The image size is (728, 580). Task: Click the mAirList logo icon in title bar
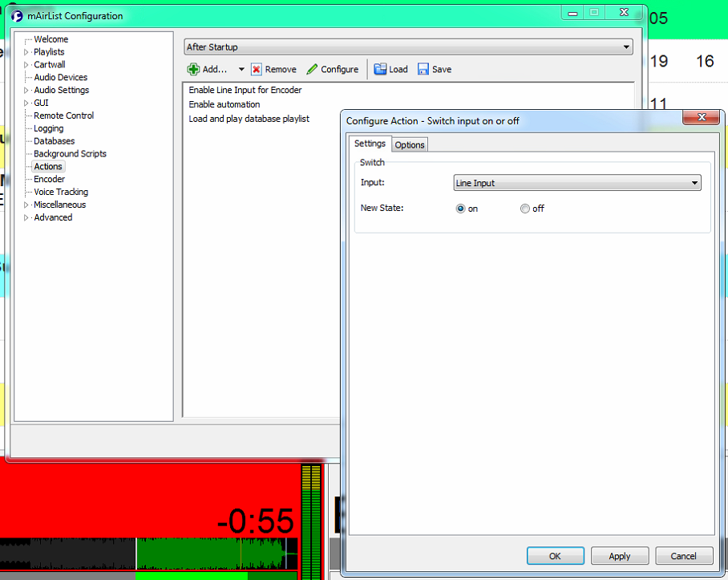17,16
